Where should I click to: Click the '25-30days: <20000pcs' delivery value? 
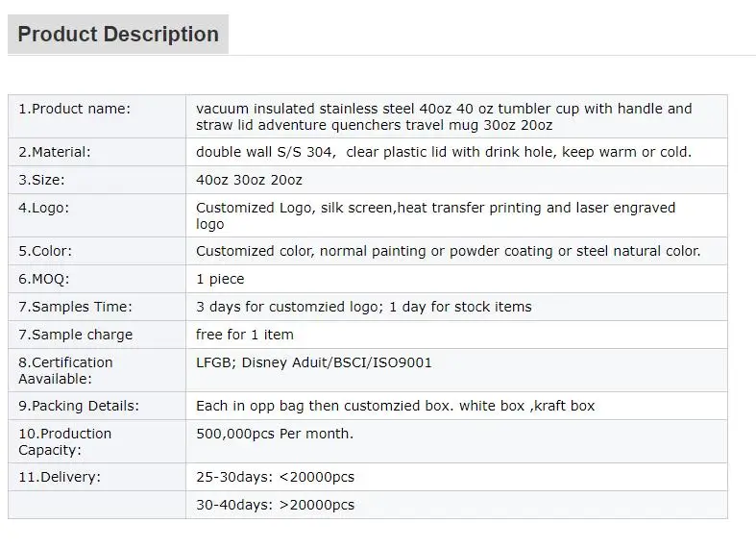275,477
